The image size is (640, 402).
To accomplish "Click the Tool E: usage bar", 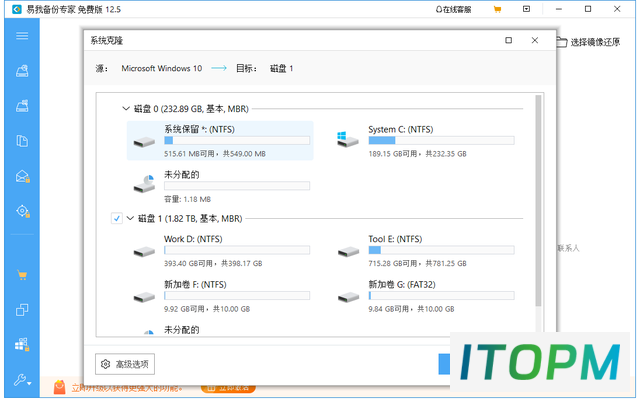I will coord(441,250).
